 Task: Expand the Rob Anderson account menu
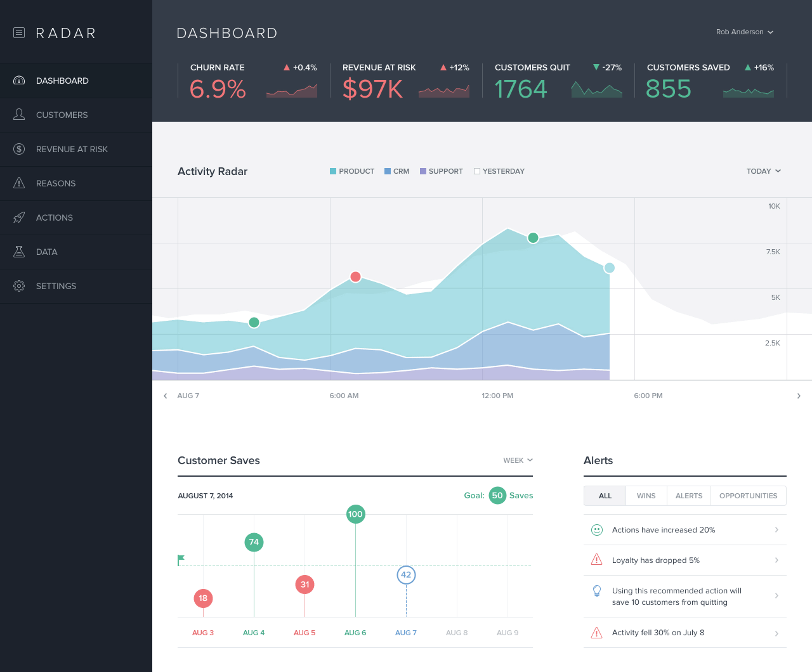744,32
